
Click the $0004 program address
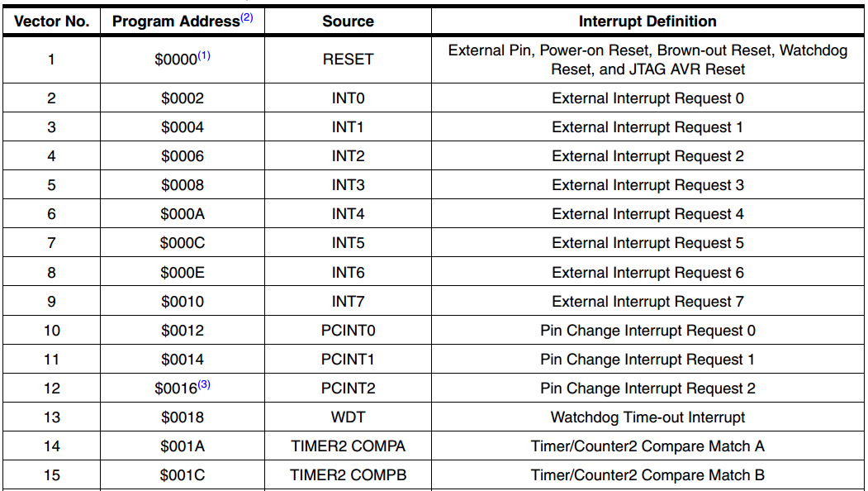183,127
